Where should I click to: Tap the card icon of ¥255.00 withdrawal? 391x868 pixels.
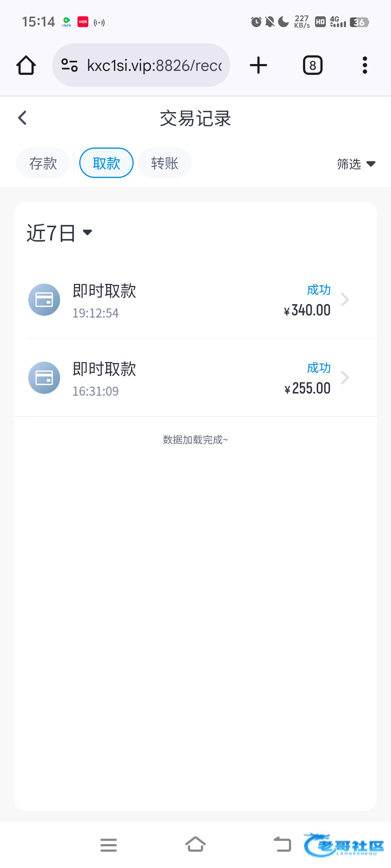pyautogui.click(x=44, y=378)
